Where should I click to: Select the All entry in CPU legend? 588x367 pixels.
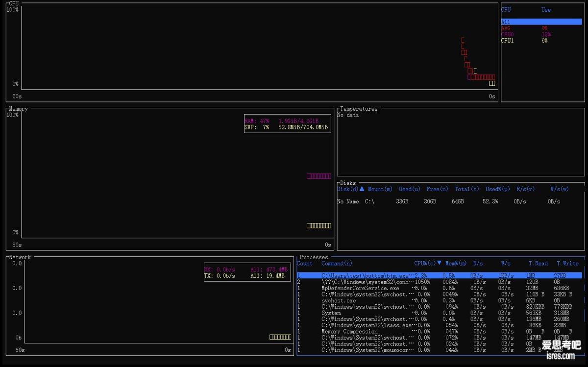click(541, 22)
